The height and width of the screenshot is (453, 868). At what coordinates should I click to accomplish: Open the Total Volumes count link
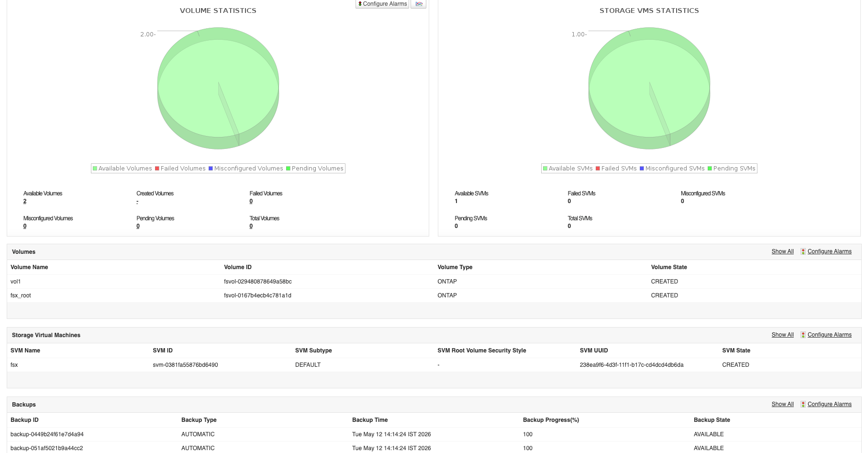(x=251, y=226)
